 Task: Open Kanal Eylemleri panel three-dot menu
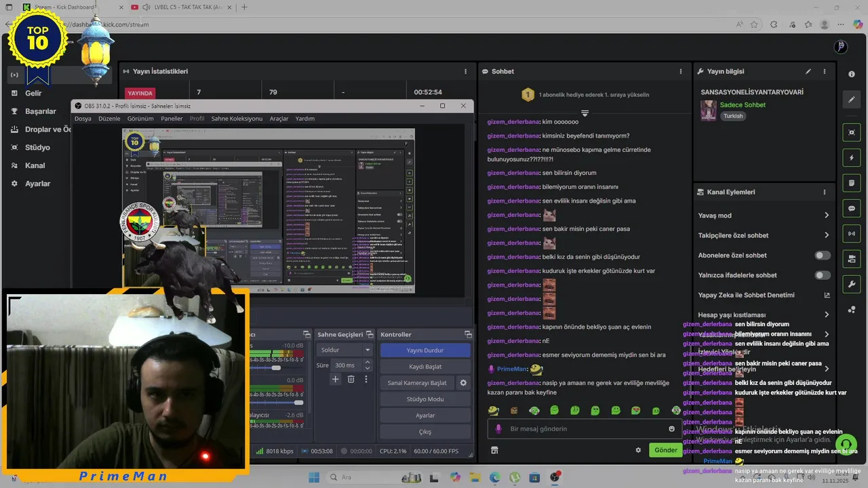pyautogui.click(x=825, y=192)
